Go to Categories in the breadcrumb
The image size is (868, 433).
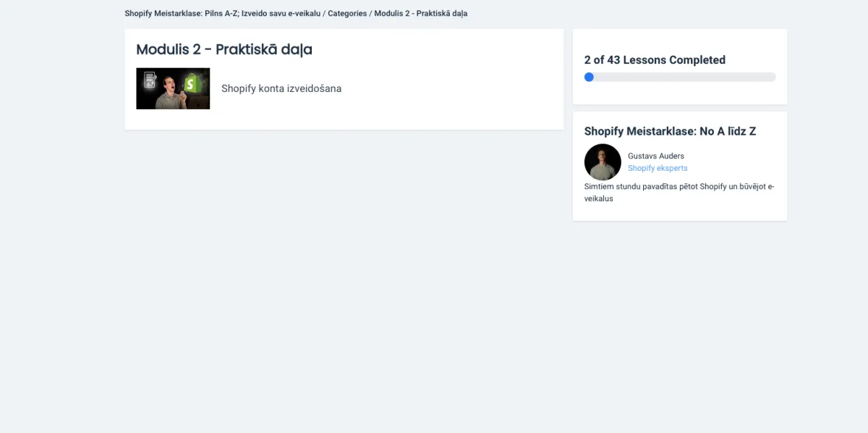click(347, 14)
